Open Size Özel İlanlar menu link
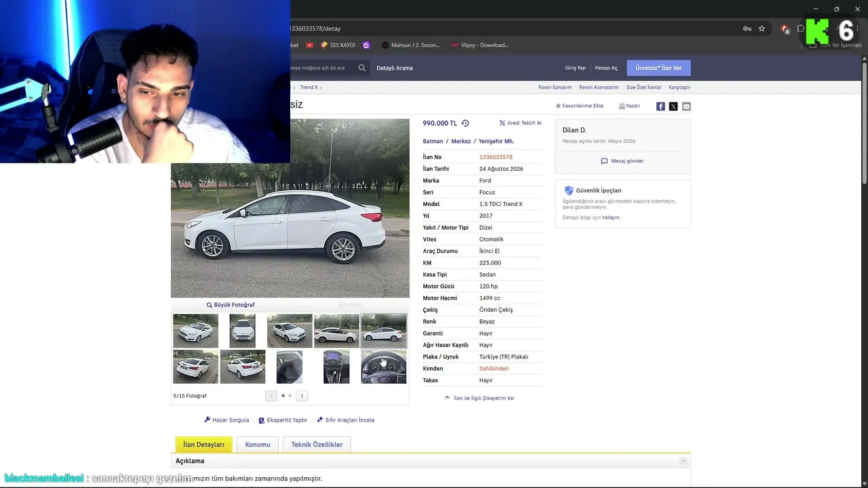The image size is (868, 488). (644, 87)
